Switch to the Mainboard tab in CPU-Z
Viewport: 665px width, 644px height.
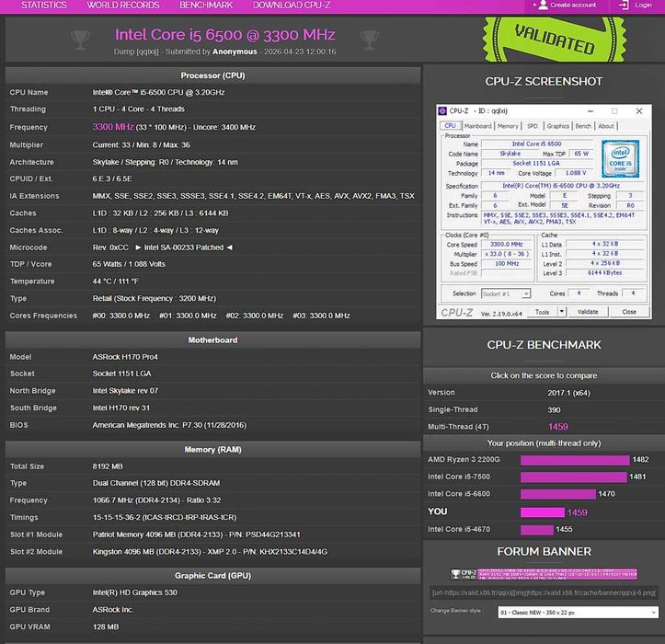[x=477, y=126]
